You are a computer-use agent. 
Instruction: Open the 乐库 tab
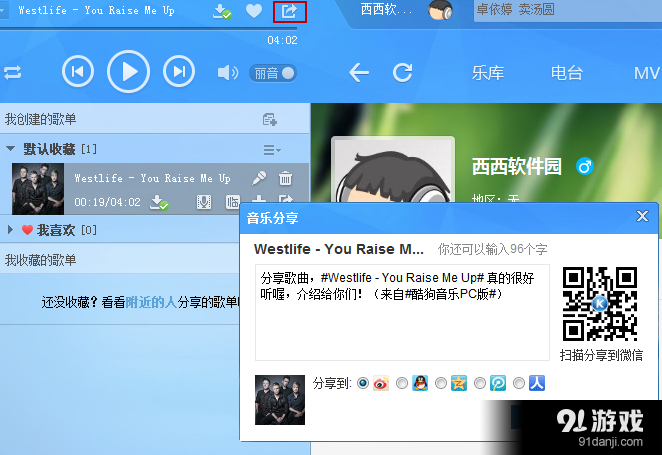pyautogui.click(x=488, y=73)
